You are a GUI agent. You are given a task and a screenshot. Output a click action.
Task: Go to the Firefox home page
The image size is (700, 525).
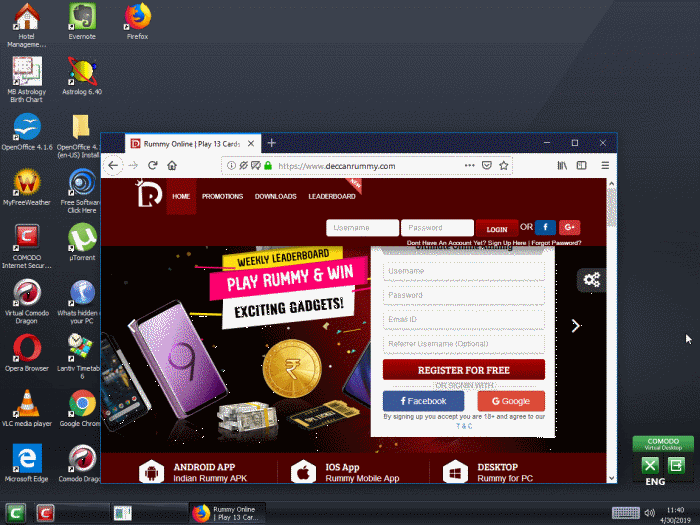click(172, 166)
